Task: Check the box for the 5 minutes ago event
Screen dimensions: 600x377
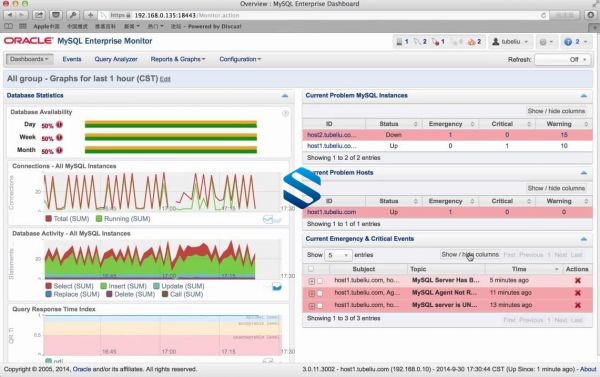Action: pyautogui.click(x=320, y=281)
